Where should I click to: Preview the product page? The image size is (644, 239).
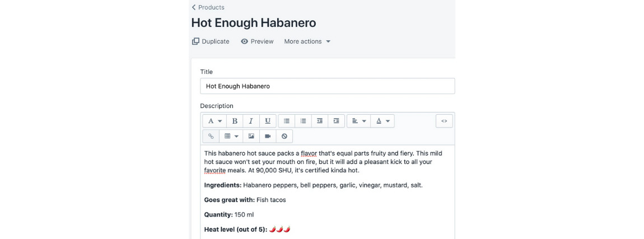pyautogui.click(x=257, y=41)
